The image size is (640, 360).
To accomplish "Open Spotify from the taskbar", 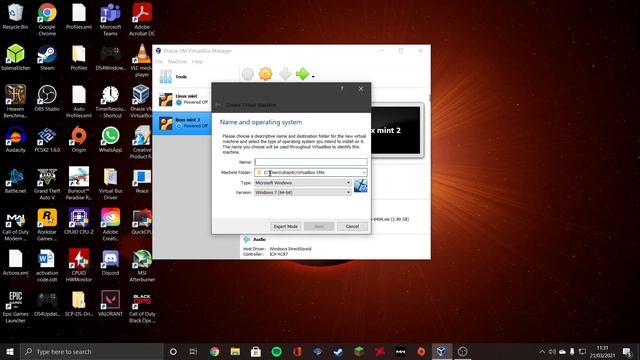I will 276,352.
